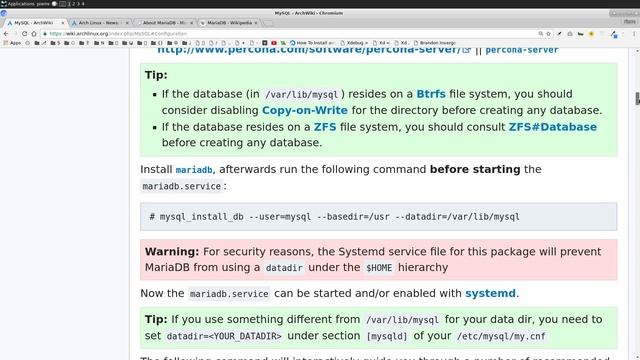Click the 'Warning:' heading in red box

click(x=172, y=251)
